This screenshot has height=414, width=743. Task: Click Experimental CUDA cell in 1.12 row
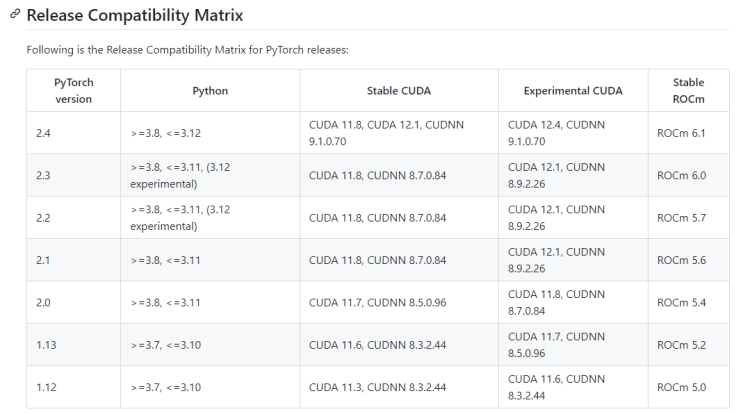(573, 387)
